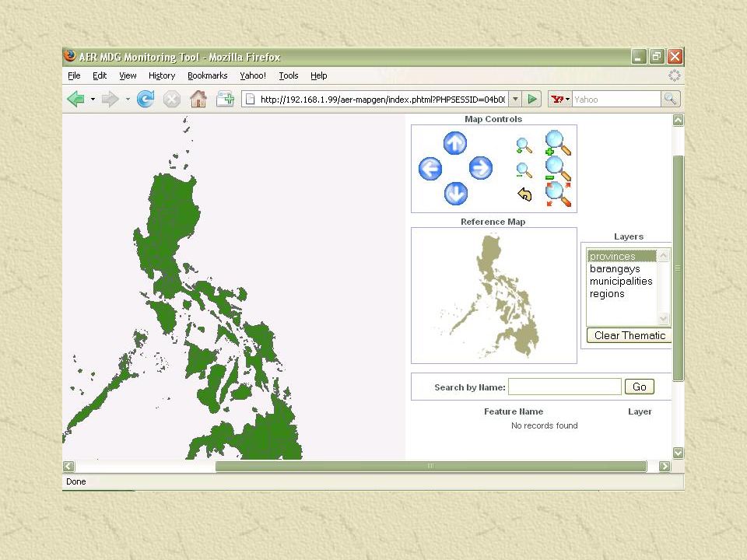Go to the browser Home page icon
The image size is (747, 560).
(198, 99)
